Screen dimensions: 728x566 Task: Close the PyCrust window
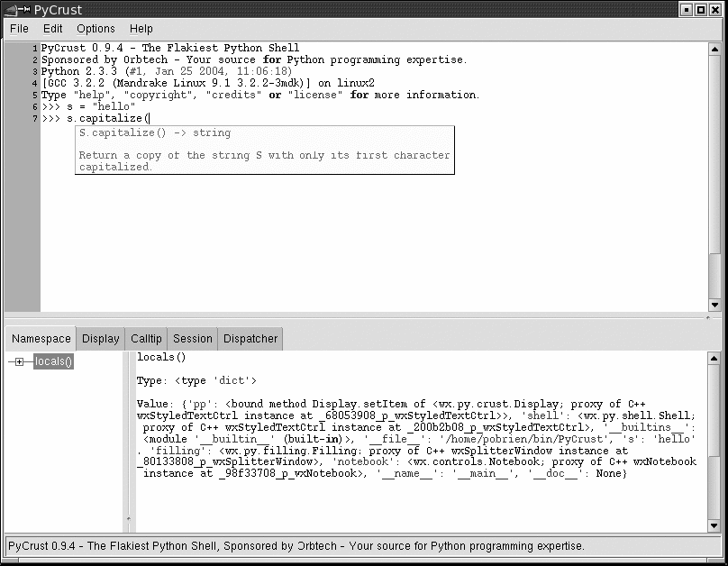point(715,10)
